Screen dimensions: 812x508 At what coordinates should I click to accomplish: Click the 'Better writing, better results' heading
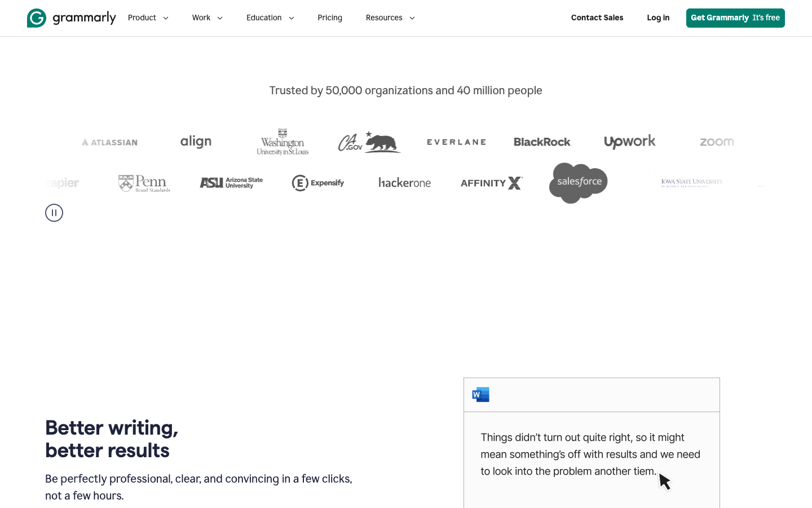(x=112, y=439)
